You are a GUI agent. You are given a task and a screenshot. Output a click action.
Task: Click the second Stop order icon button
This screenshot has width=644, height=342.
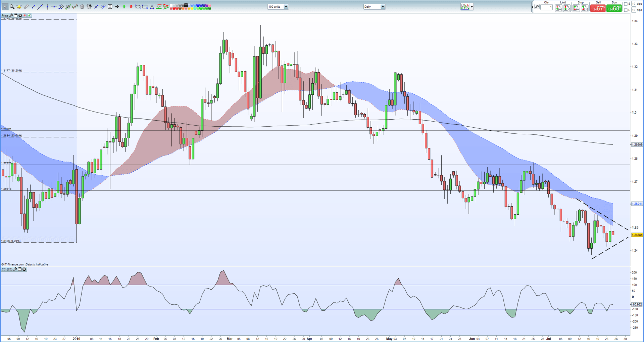click(585, 8)
